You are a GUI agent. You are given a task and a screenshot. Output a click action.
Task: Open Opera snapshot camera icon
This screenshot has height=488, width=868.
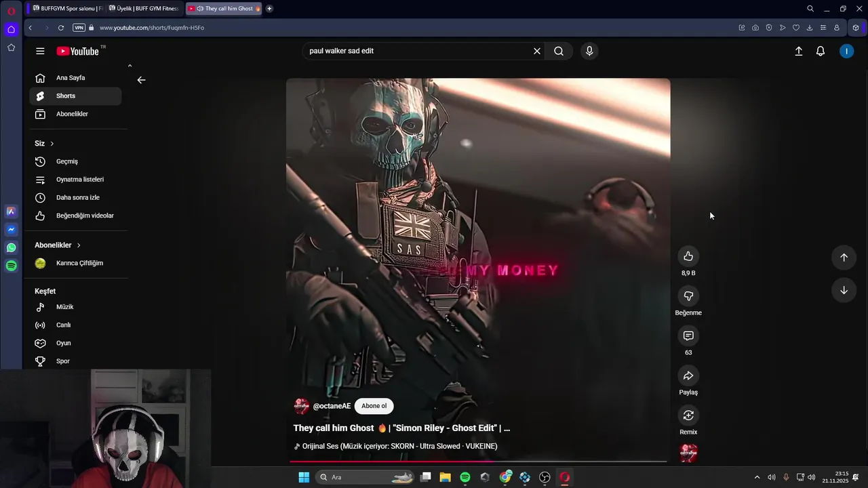755,28
